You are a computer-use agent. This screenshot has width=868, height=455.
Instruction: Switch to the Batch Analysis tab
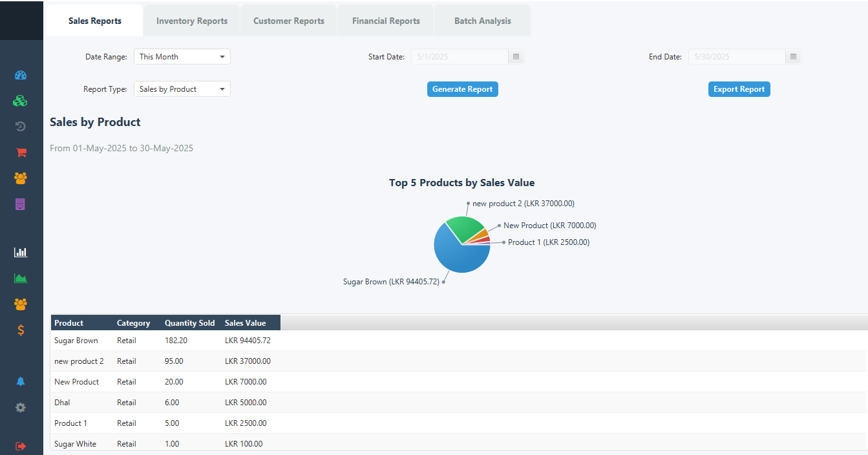pos(483,21)
